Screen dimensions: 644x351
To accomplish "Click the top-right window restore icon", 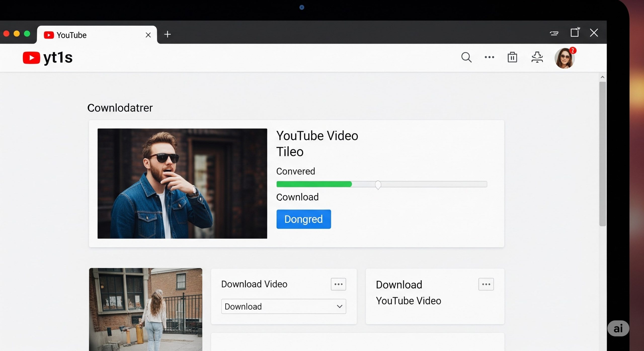I will point(575,32).
